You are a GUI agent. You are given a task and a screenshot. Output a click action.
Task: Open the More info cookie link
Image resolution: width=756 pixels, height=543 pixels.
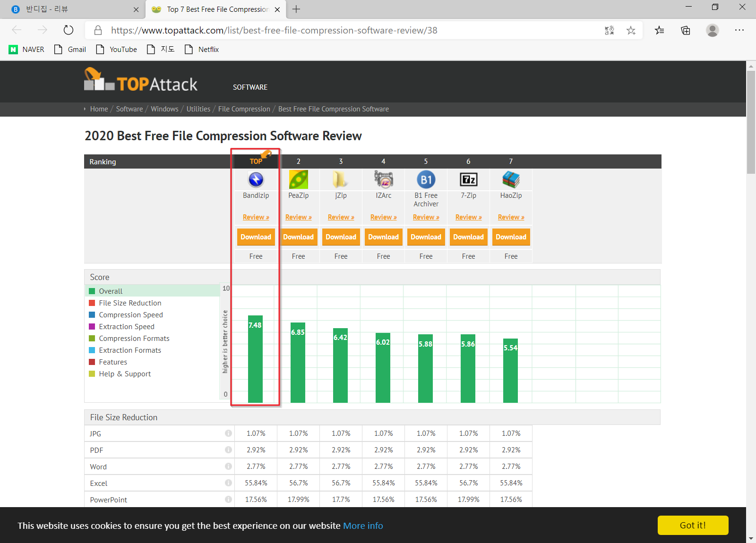(363, 526)
